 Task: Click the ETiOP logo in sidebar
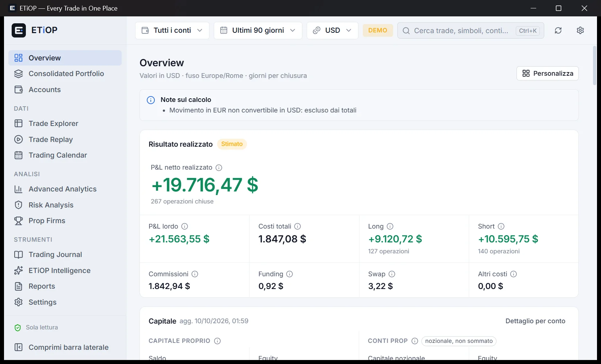tap(19, 30)
